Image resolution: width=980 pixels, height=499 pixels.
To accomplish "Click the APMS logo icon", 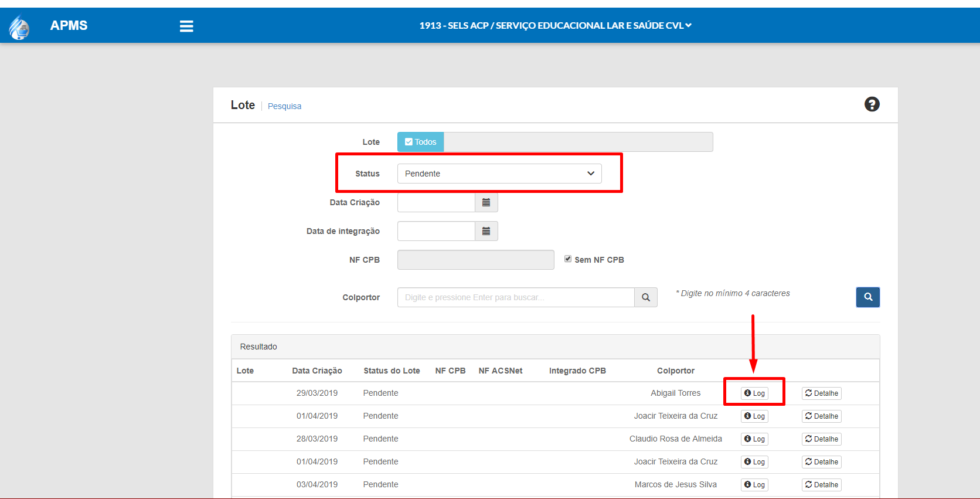I will pyautogui.click(x=19, y=27).
